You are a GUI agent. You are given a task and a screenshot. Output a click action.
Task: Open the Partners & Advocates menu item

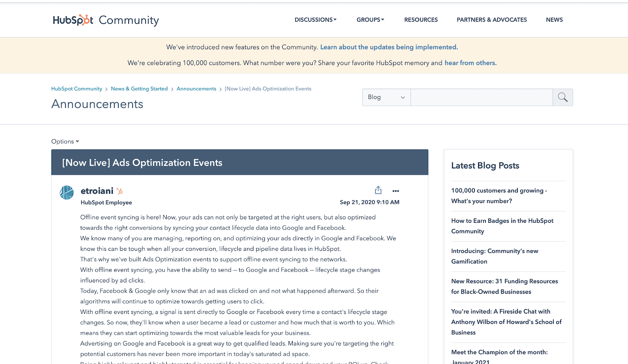492,20
